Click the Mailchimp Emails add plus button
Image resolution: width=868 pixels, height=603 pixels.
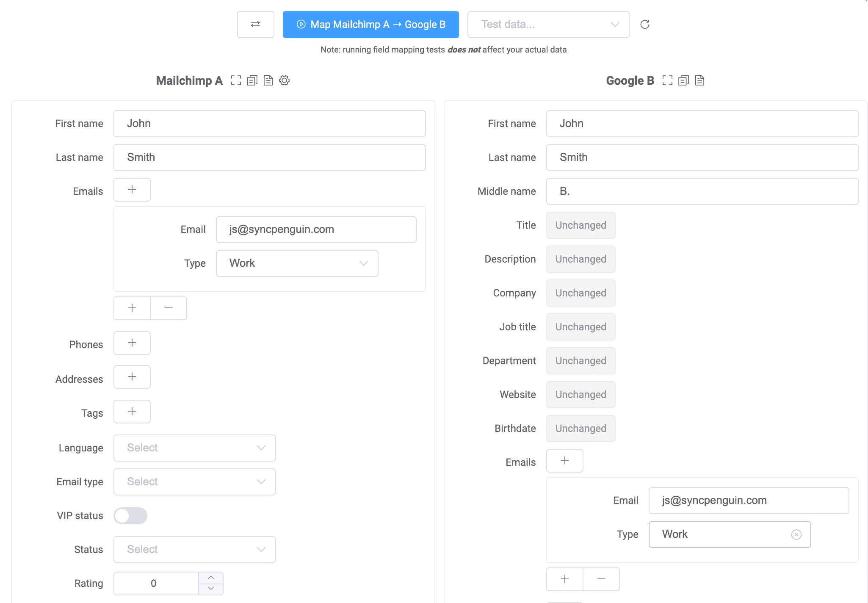[132, 190]
